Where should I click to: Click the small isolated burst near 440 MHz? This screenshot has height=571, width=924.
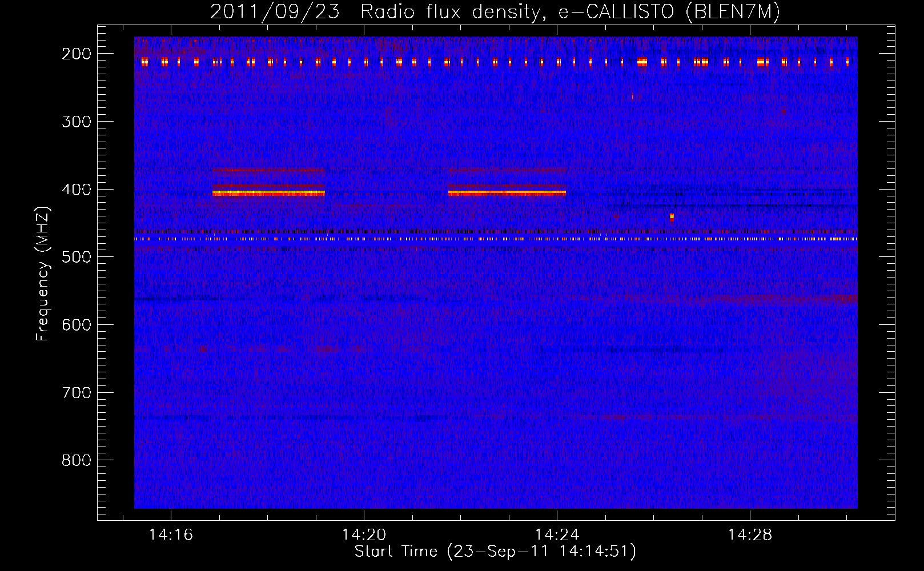tap(672, 217)
